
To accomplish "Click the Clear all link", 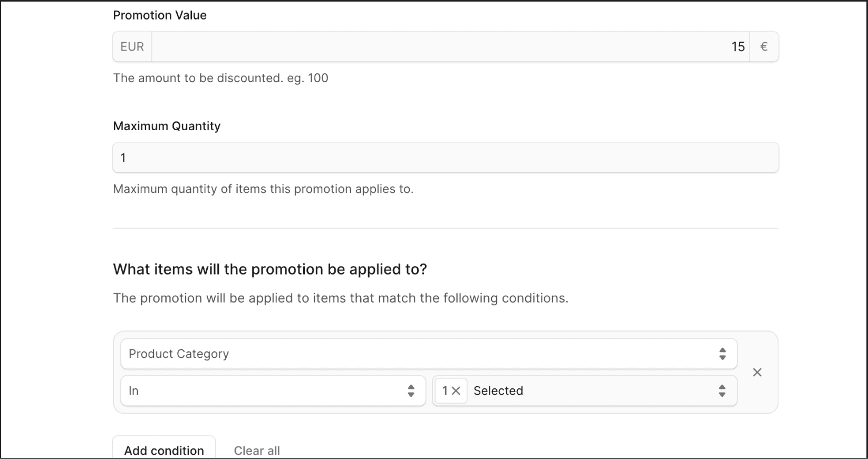I will (x=257, y=451).
